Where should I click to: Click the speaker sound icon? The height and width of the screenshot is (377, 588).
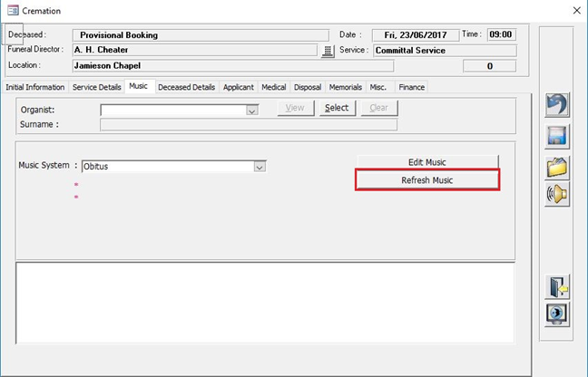(x=555, y=194)
